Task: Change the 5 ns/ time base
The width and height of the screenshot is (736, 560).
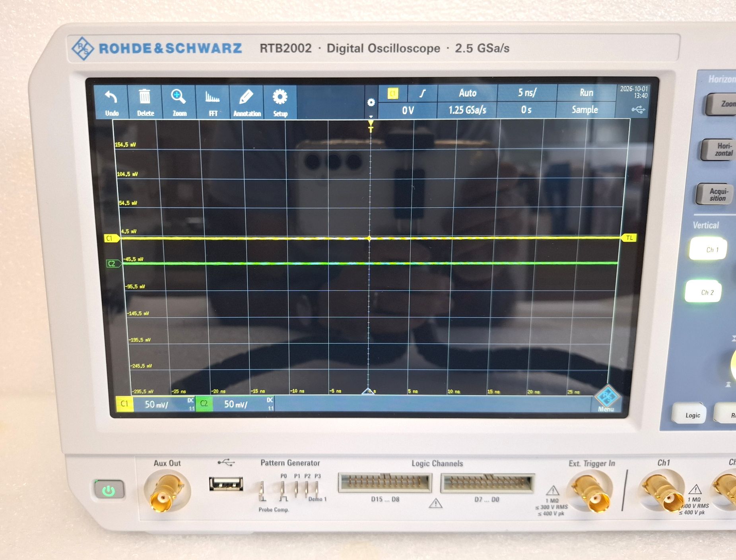Action: 527,93
